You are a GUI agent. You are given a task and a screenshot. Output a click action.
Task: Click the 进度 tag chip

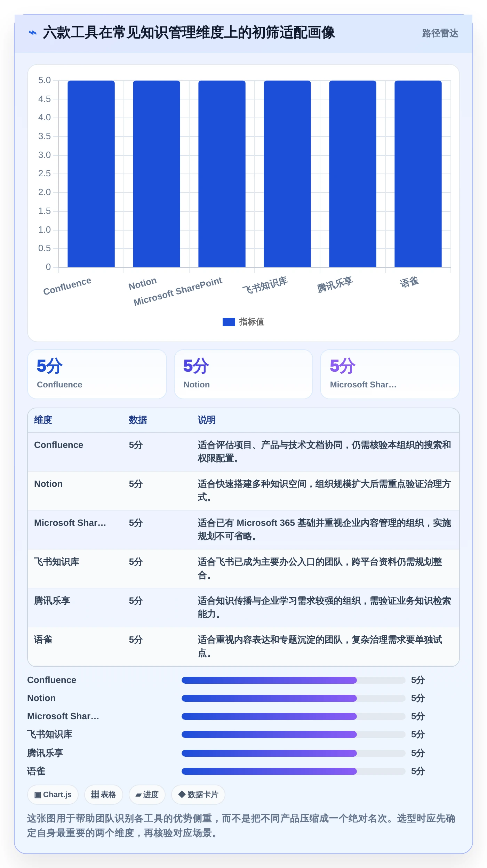147,795
